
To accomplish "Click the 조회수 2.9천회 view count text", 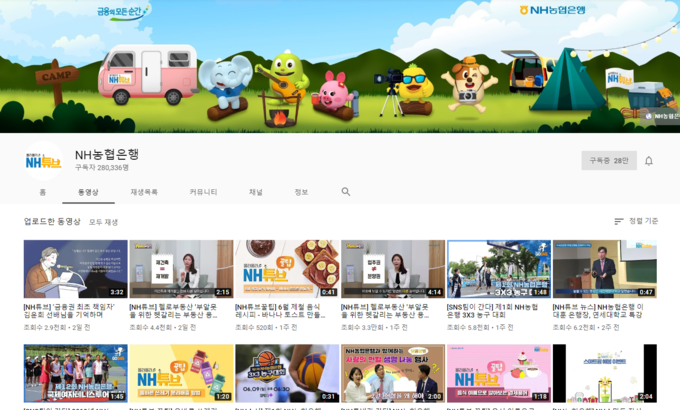I will [x=45, y=327].
